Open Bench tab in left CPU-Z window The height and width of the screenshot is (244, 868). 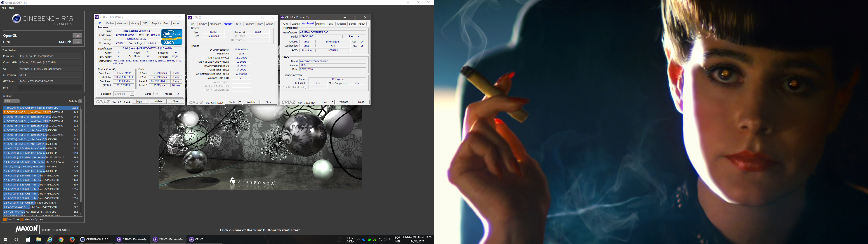(167, 23)
